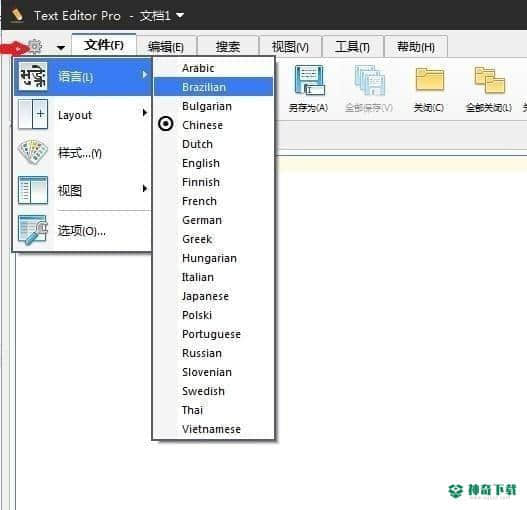Open 样式...(Y) menu entry
Image resolution: width=527 pixels, height=510 pixels.
(83, 153)
